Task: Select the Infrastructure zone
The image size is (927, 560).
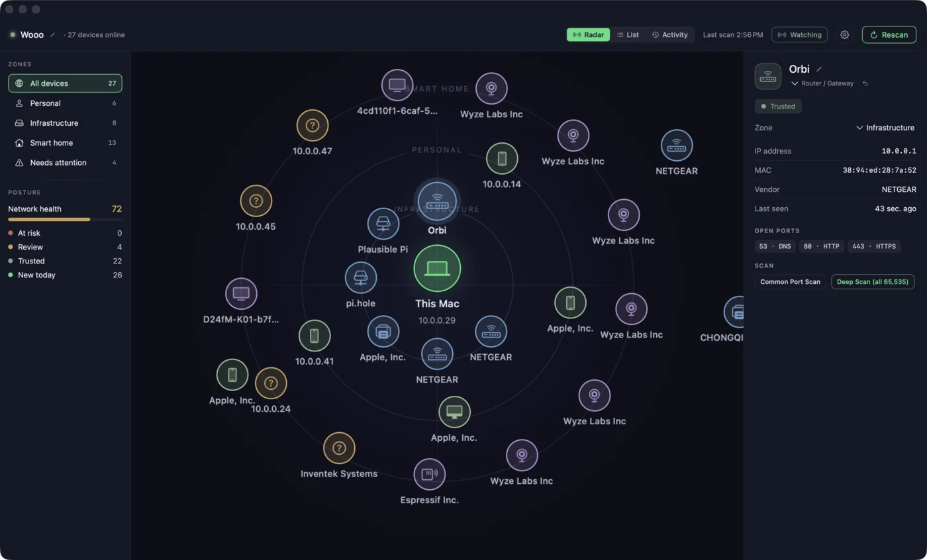Action: tap(65, 123)
